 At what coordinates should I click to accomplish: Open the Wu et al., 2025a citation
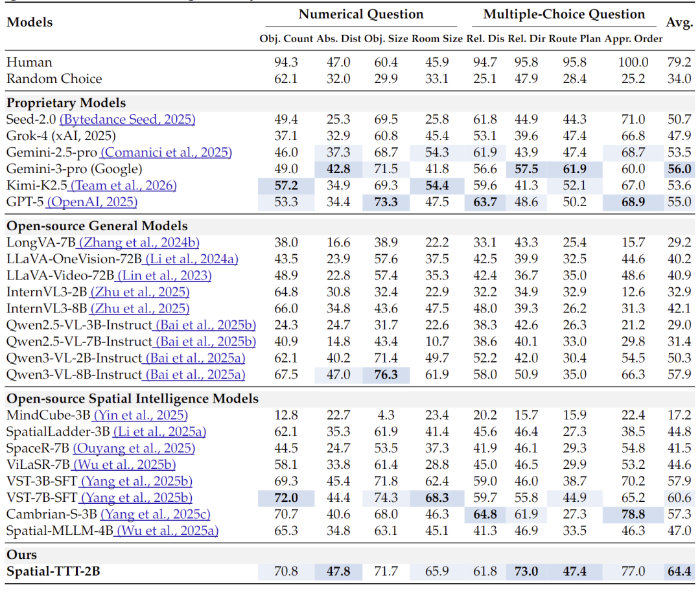click(x=167, y=531)
